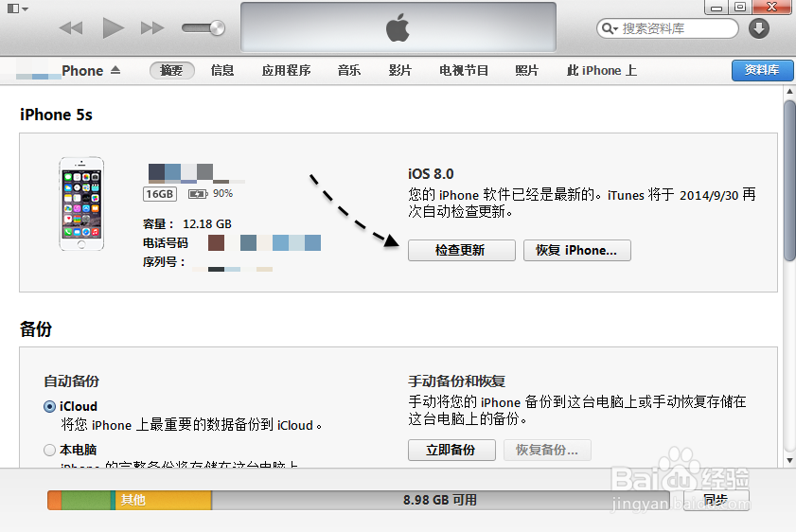Select the iCloud backup radio button

[49, 407]
